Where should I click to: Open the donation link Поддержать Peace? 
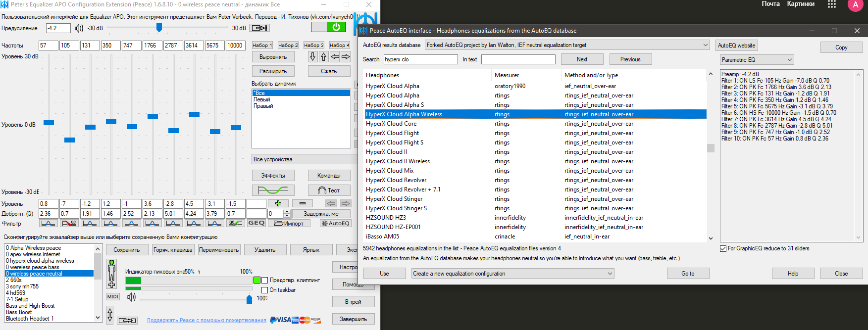pos(206,320)
